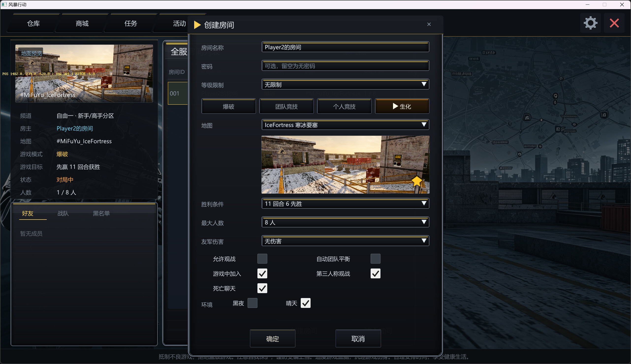Viewport: 631px width, 364px height.
Task: Select the 团队竞技 game mode
Action: point(286,106)
